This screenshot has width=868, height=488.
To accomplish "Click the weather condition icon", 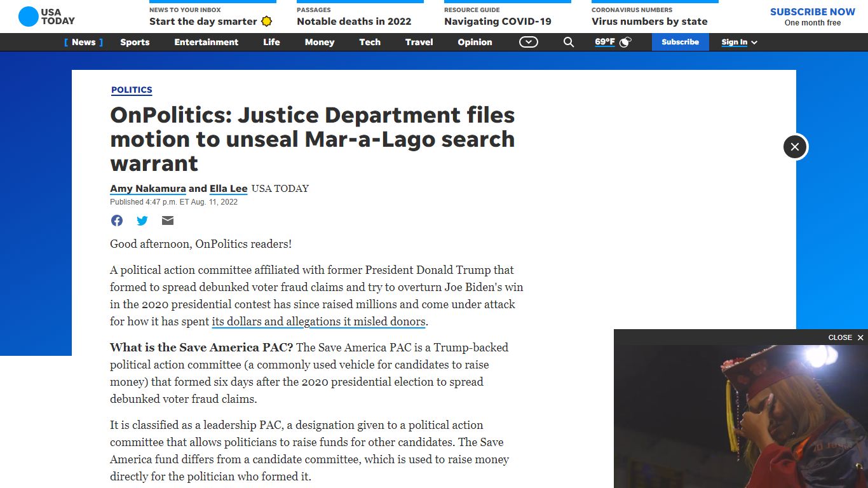I will coord(625,42).
